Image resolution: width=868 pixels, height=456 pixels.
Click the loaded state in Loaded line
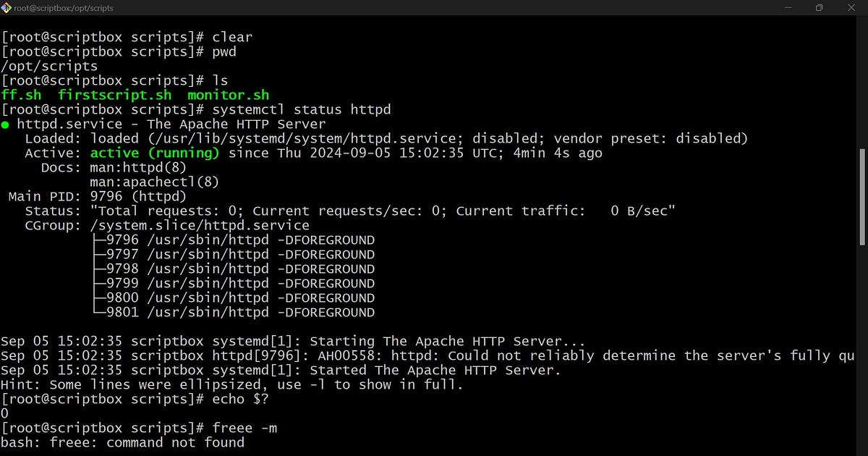[114, 138]
